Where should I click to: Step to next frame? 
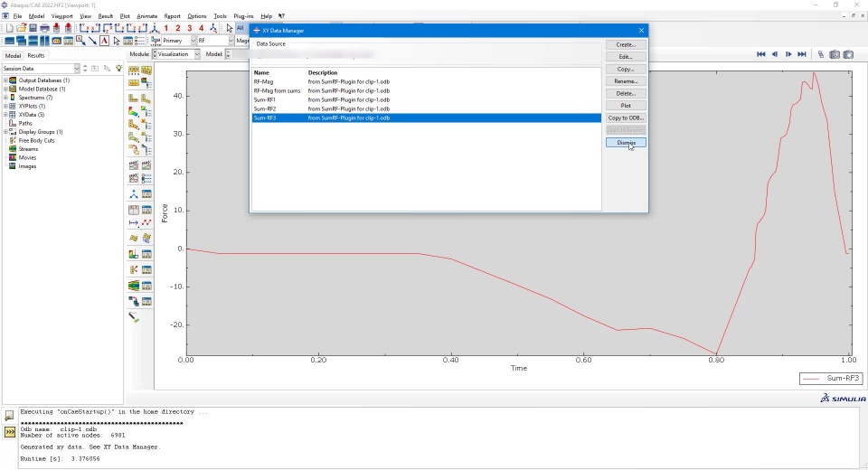[x=788, y=54]
